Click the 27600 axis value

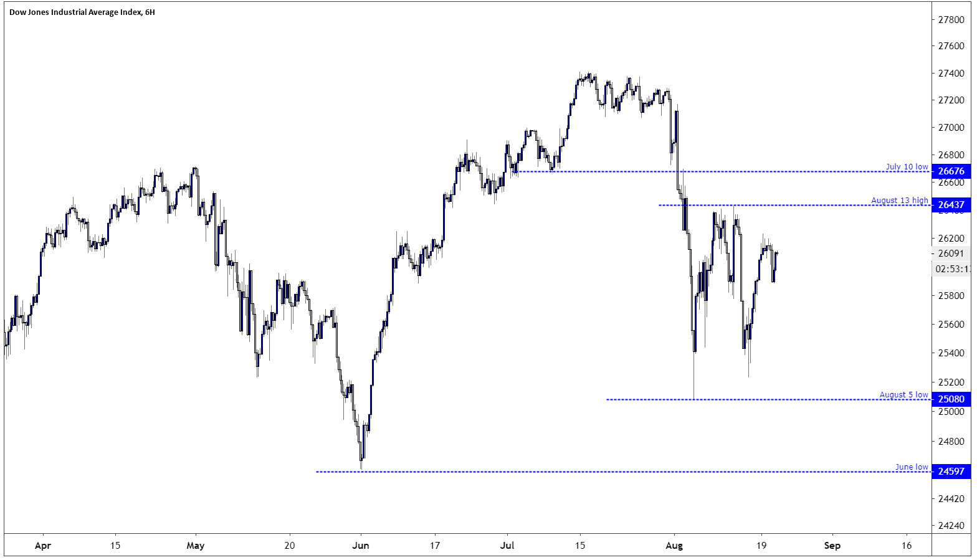(x=951, y=46)
